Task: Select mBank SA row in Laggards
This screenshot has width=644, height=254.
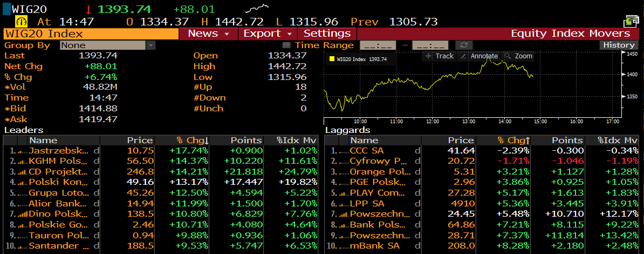Action: [x=482, y=246]
